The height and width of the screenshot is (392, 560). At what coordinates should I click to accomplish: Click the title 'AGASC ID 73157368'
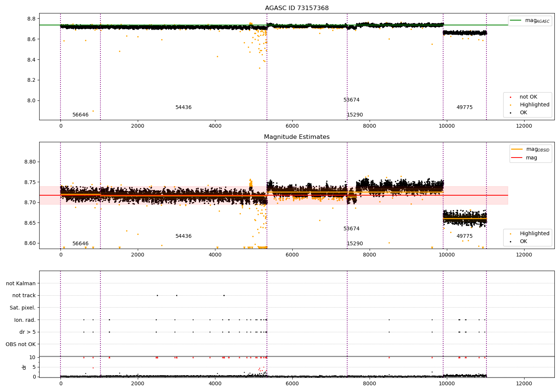[297, 8]
